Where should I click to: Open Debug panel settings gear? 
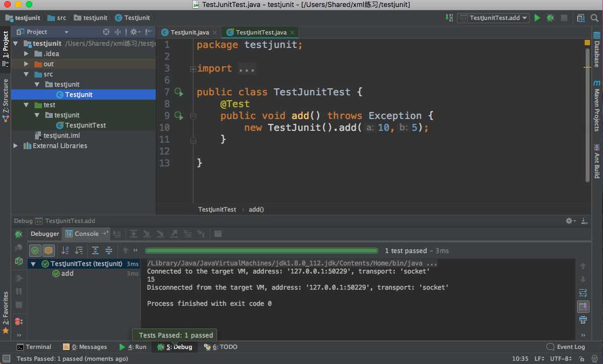point(570,221)
